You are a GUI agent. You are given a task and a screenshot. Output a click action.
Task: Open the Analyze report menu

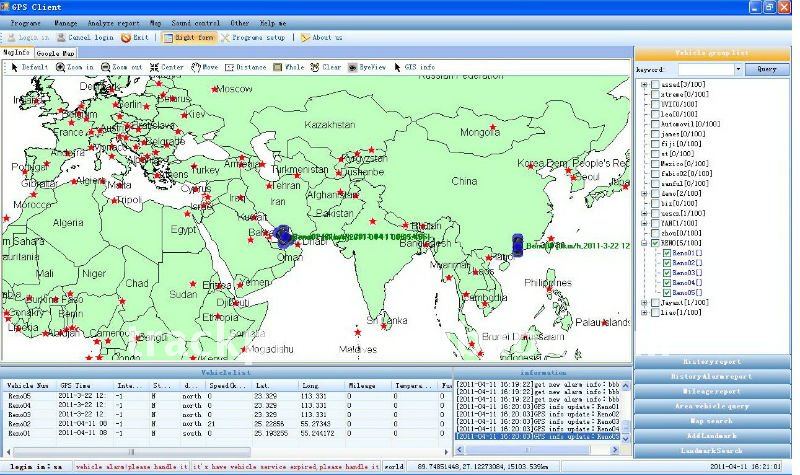(113, 21)
